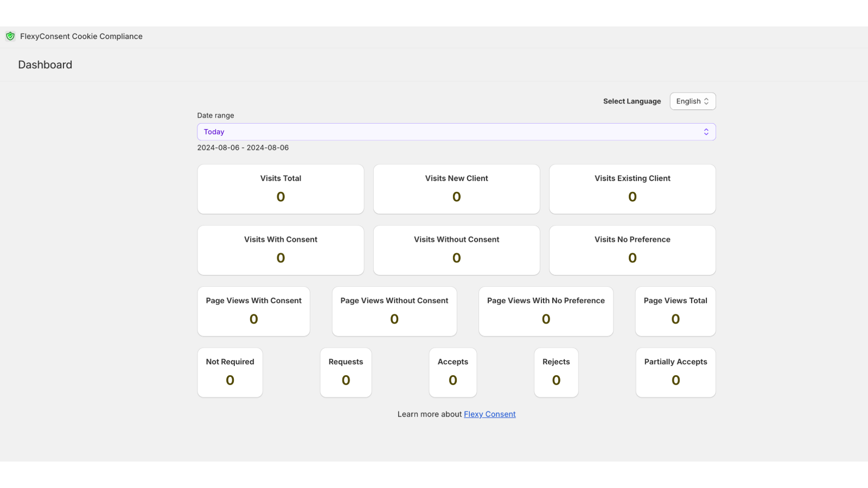Select the Visits New Client card
868x488 pixels.
pos(456,189)
